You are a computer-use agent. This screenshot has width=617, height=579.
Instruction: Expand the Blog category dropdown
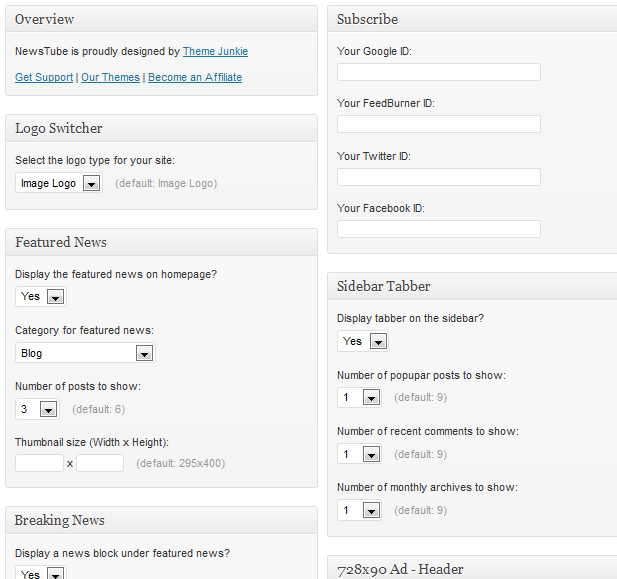pyautogui.click(x=85, y=353)
